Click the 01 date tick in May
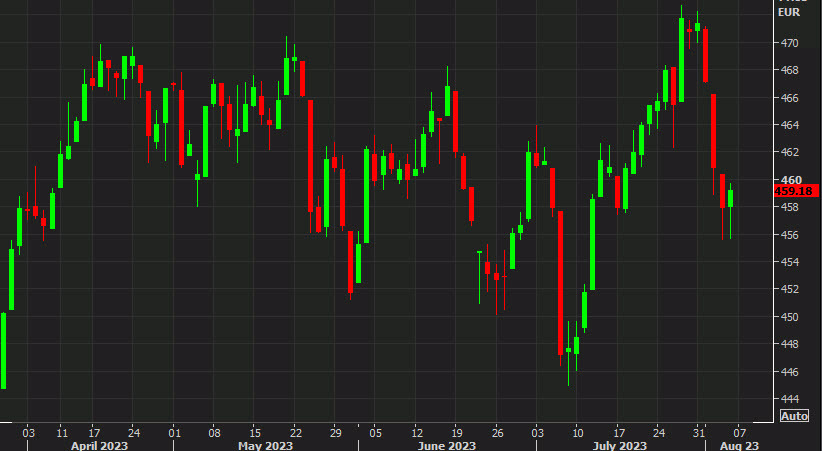This screenshot has width=822, height=451. coord(175,433)
